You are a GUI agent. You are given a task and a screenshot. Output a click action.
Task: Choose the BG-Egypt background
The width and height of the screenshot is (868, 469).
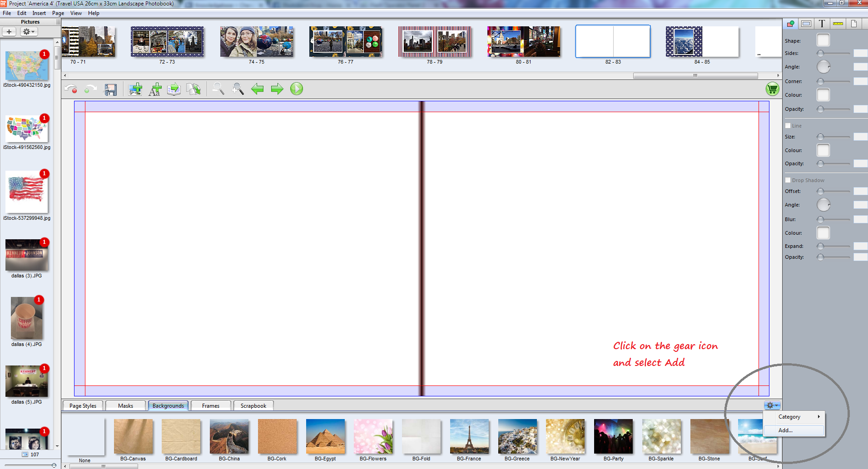(325, 436)
